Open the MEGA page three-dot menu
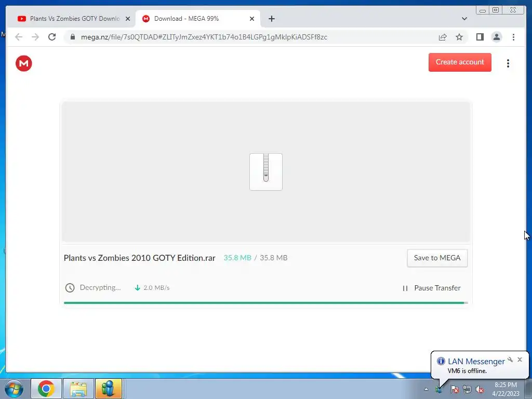 pos(508,63)
